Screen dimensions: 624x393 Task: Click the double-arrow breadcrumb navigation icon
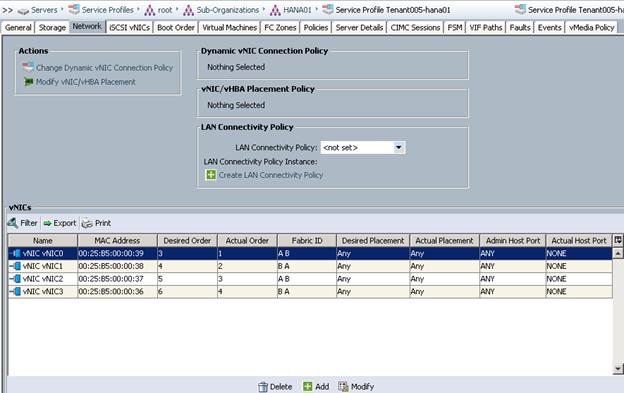click(8, 10)
